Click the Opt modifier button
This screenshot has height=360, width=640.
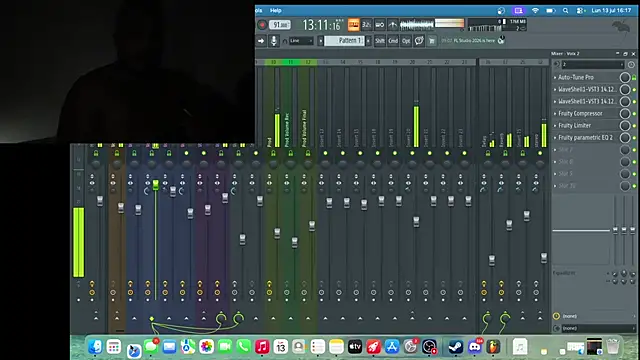point(406,40)
